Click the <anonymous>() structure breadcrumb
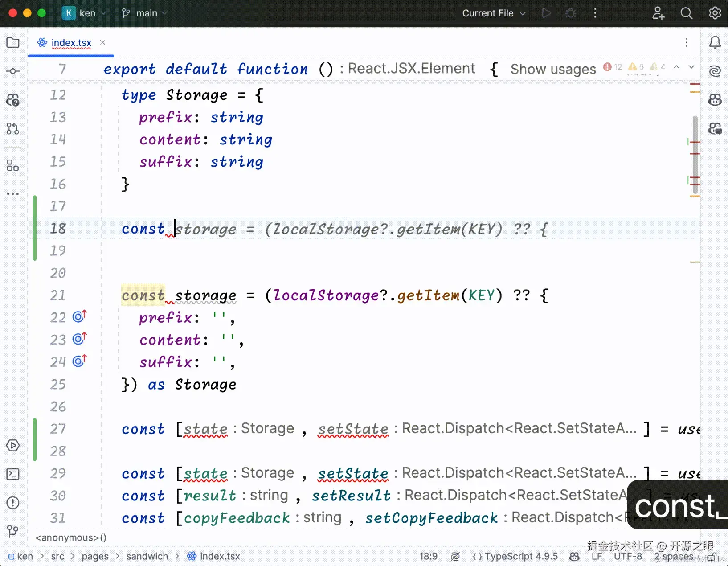Screen dimensions: 728x566 coord(71,537)
